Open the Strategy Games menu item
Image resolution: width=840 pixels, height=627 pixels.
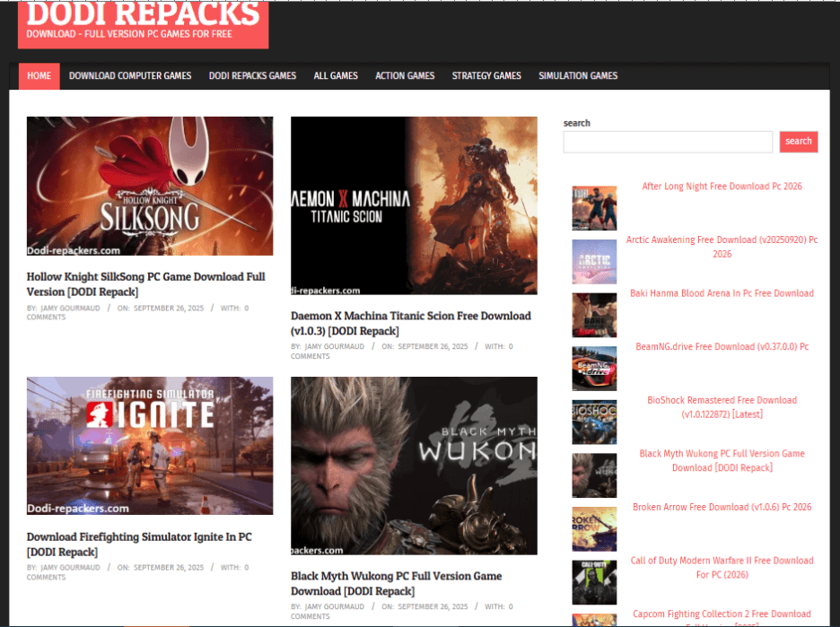click(x=486, y=76)
